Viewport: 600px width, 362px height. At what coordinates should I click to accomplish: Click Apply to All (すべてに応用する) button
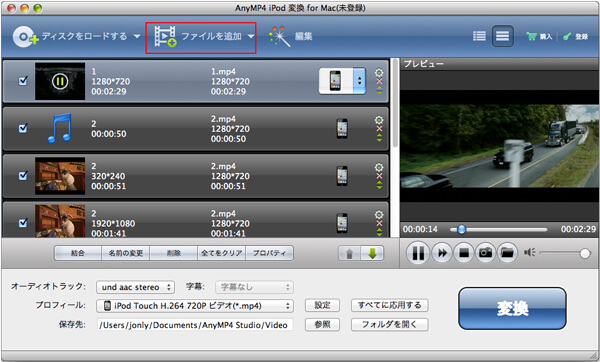pos(390,305)
